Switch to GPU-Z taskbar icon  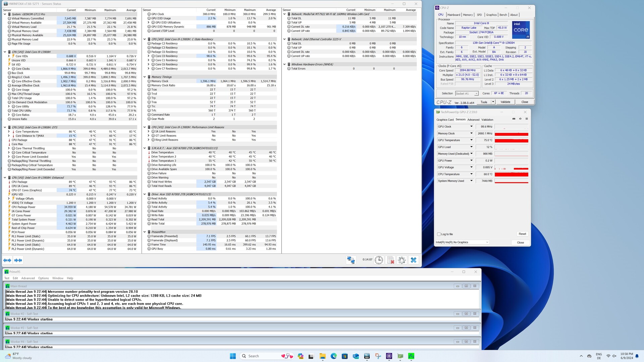400,356
